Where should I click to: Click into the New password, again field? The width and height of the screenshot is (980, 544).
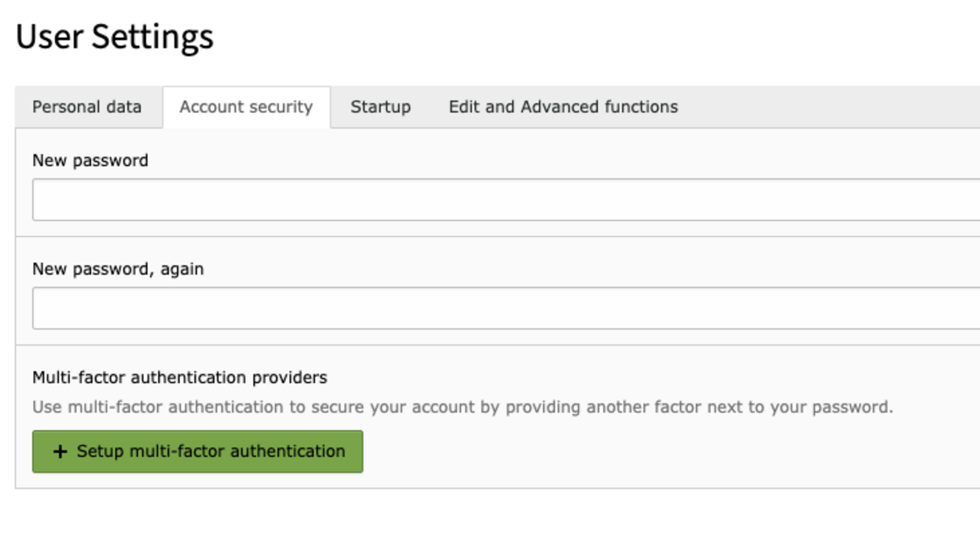click(x=506, y=308)
